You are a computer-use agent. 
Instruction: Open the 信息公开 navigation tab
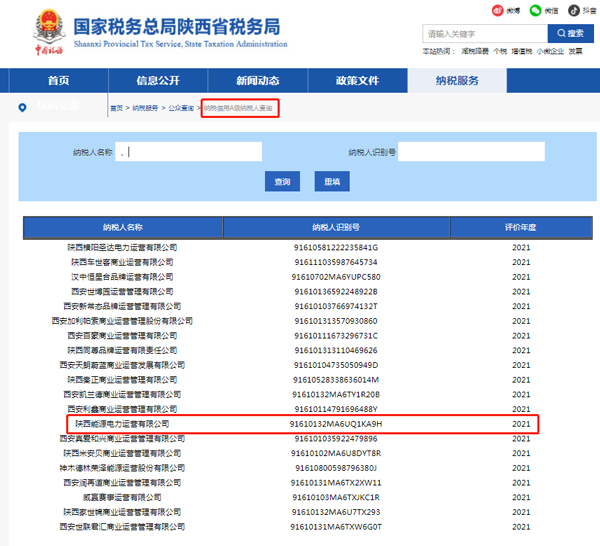[x=158, y=81]
